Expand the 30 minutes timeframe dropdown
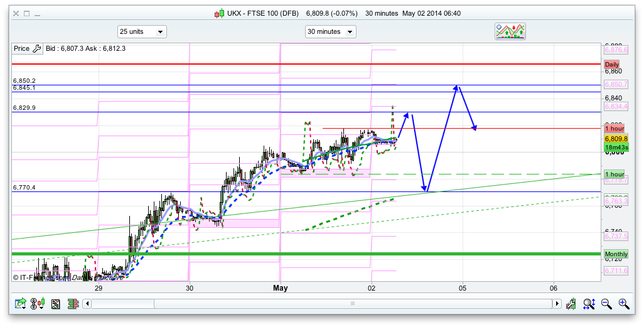The width and height of the screenshot is (644, 327). tap(330, 31)
